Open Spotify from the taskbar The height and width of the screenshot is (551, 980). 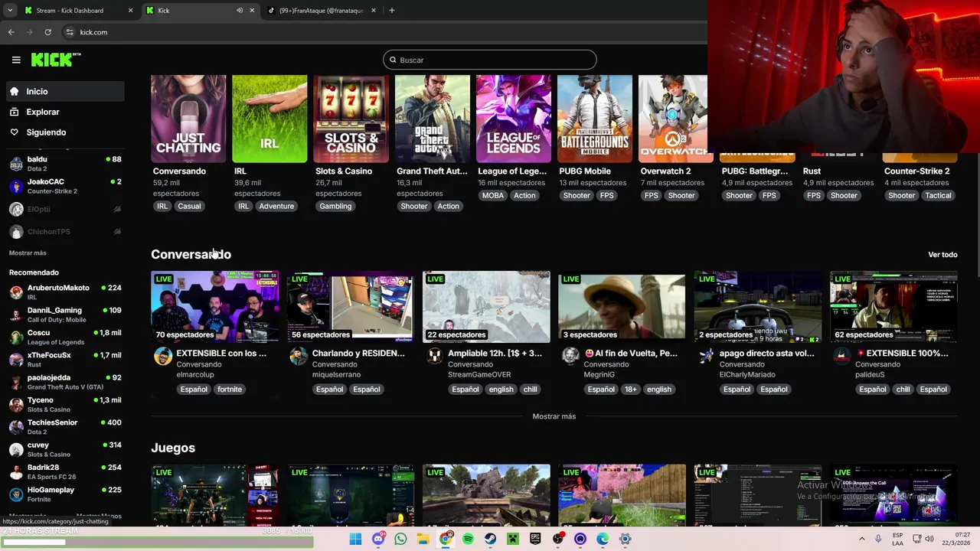468,539
